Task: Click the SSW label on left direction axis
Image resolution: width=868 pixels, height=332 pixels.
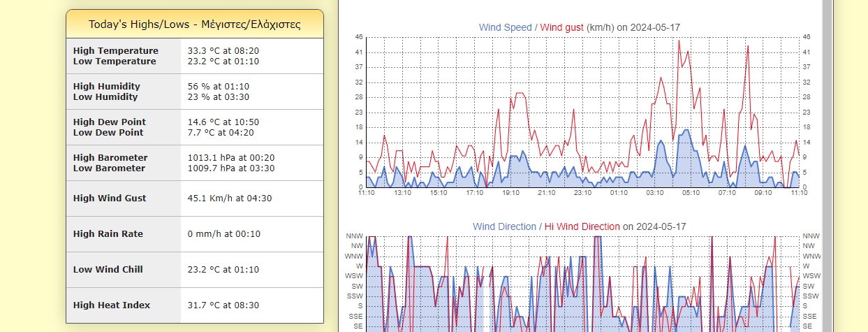Action: (355, 296)
